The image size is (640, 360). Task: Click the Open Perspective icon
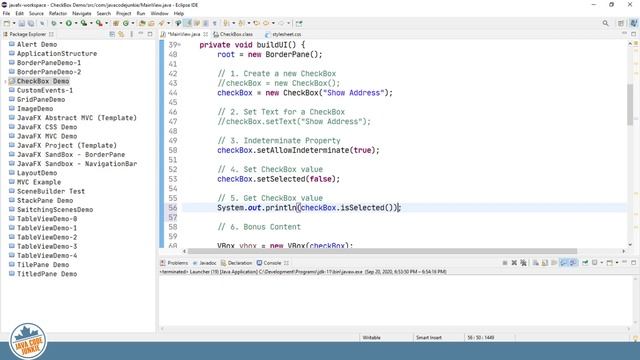[621, 24]
